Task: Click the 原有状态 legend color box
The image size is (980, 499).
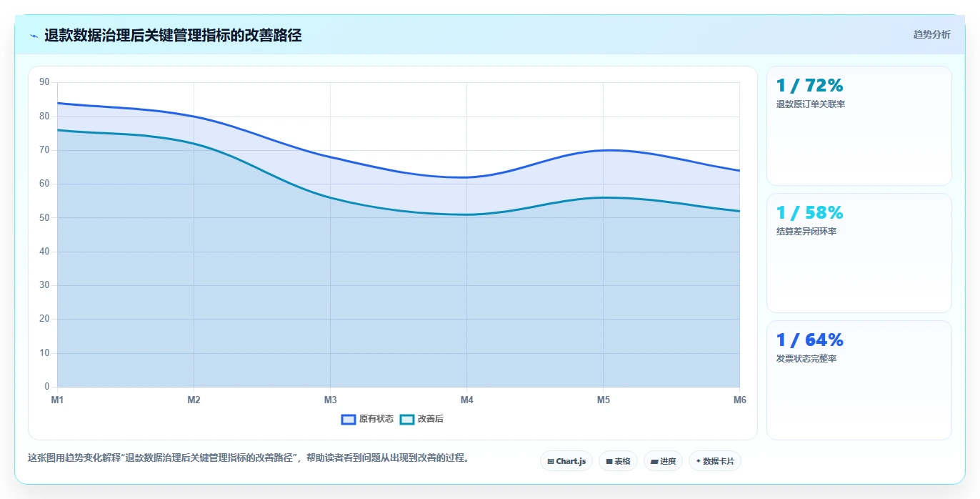Action: [x=349, y=419]
